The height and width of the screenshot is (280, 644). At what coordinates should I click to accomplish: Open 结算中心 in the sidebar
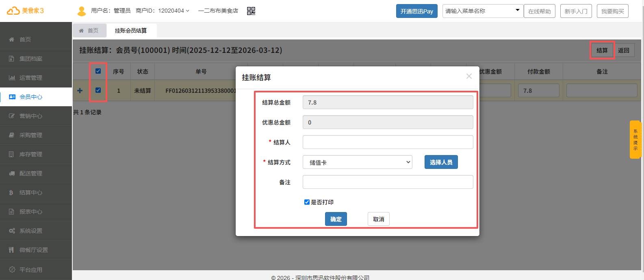click(31, 192)
